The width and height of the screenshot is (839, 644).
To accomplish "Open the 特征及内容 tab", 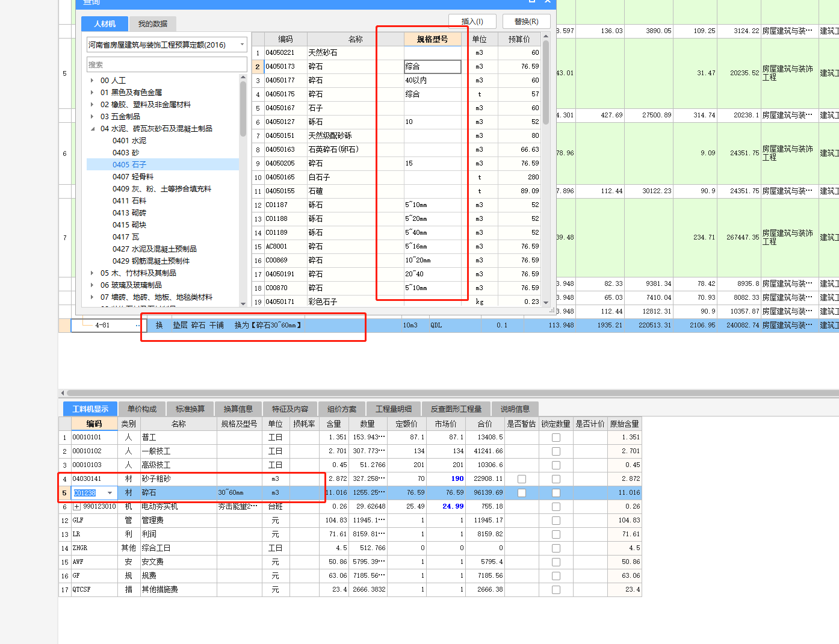I will tap(290, 409).
